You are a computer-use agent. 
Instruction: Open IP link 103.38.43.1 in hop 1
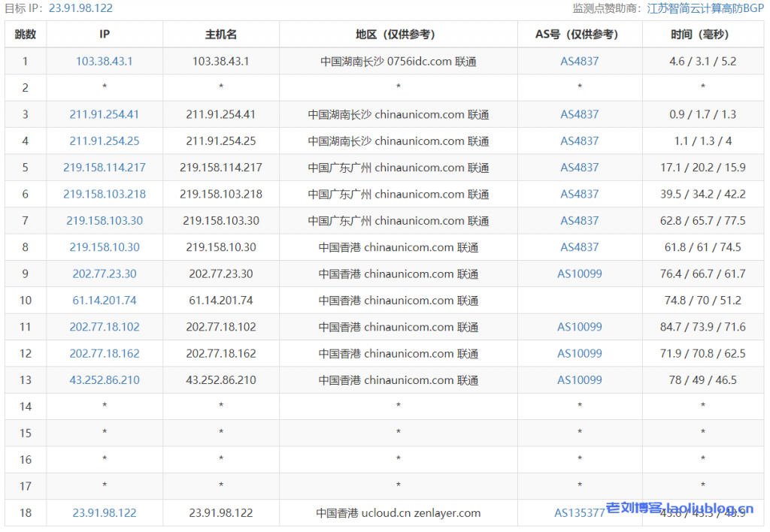tap(104, 61)
